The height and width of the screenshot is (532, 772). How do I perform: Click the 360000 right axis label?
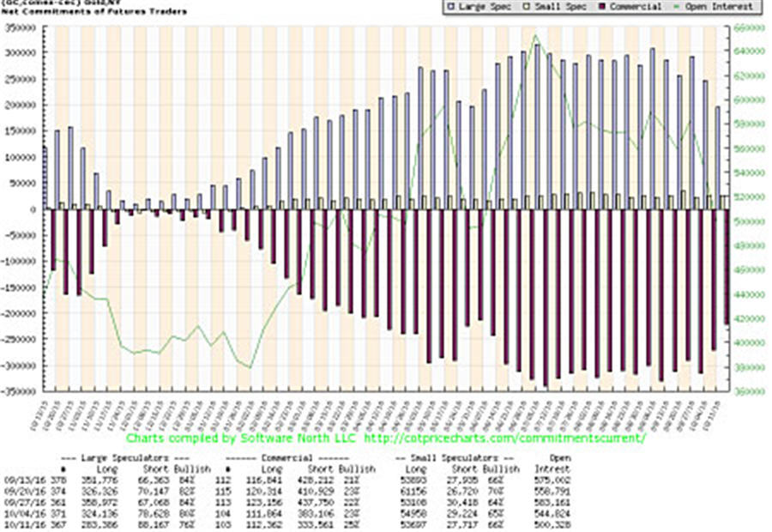[750, 392]
